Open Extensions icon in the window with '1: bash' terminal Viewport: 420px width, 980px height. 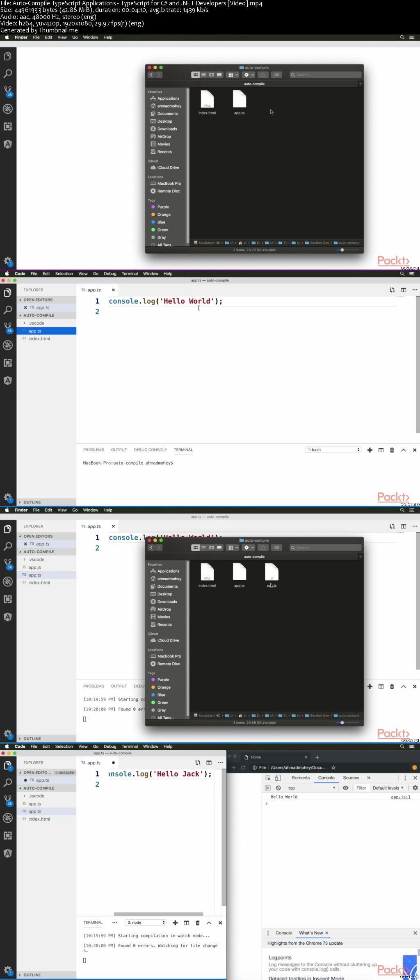pyautogui.click(x=8, y=363)
